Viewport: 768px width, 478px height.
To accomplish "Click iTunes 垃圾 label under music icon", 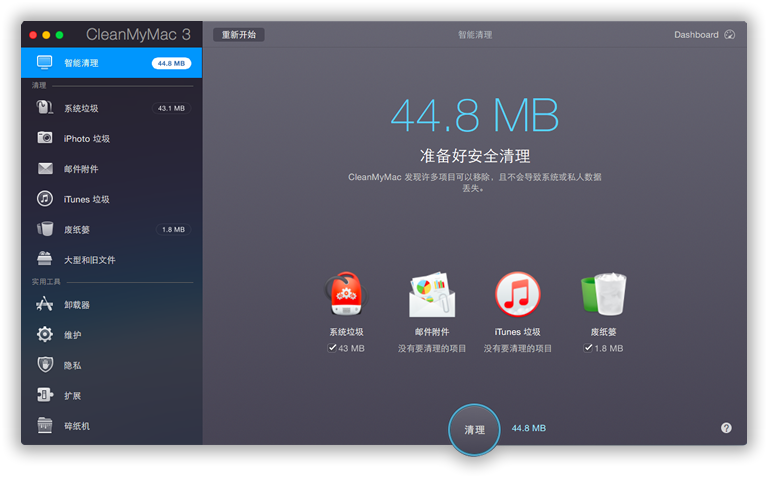I will click(518, 332).
